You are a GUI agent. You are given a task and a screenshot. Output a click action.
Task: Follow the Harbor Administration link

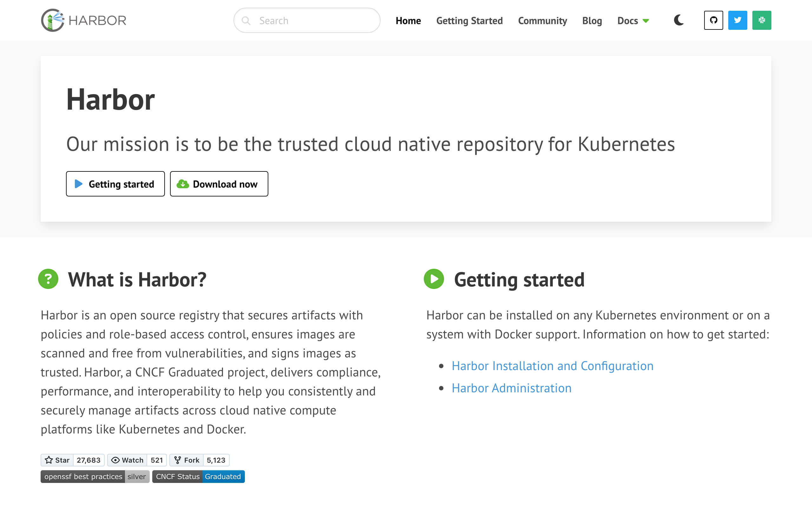[x=511, y=388]
